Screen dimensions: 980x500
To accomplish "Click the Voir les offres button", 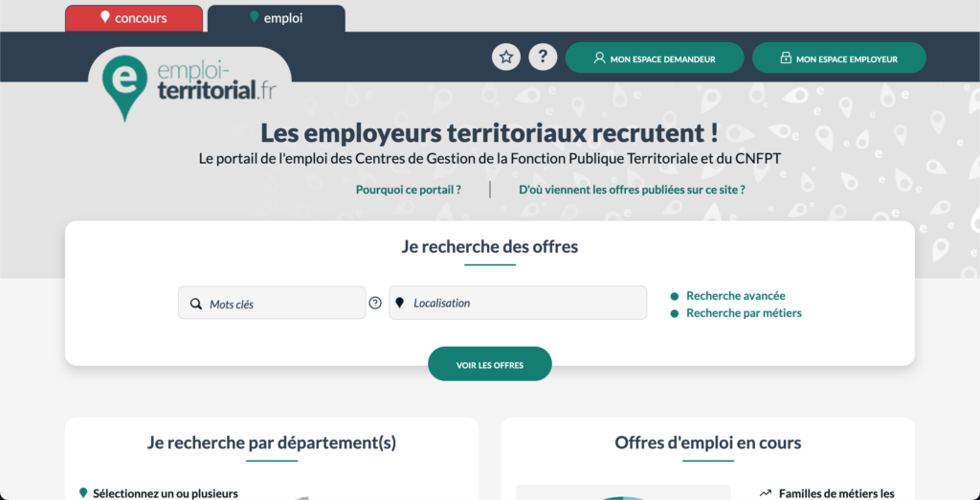I will pos(490,364).
